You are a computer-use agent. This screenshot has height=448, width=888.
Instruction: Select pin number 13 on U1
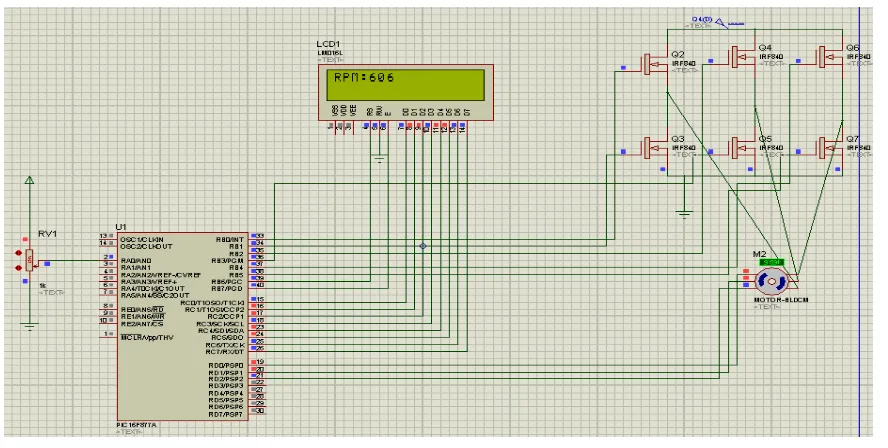pos(103,236)
